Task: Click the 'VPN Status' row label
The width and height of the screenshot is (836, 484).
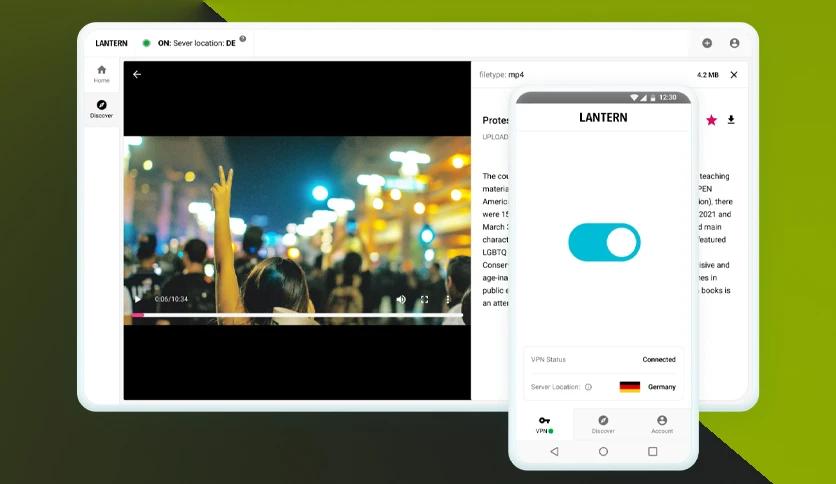Action: [548, 360]
